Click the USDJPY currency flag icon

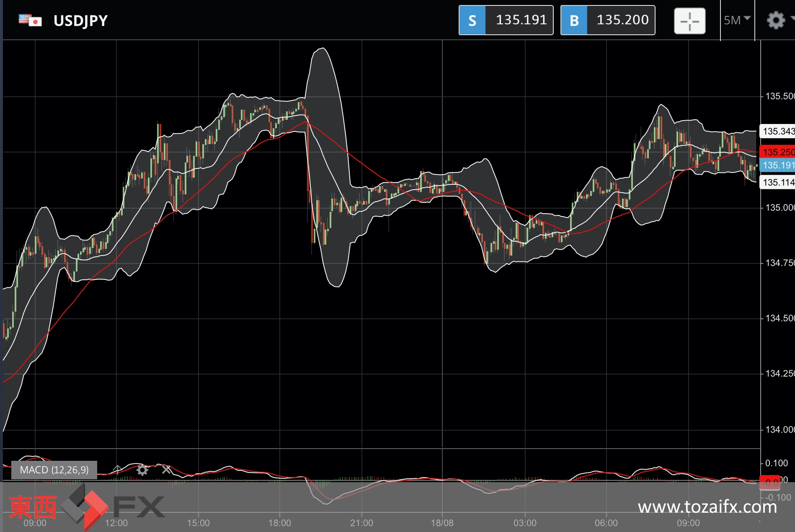30,20
